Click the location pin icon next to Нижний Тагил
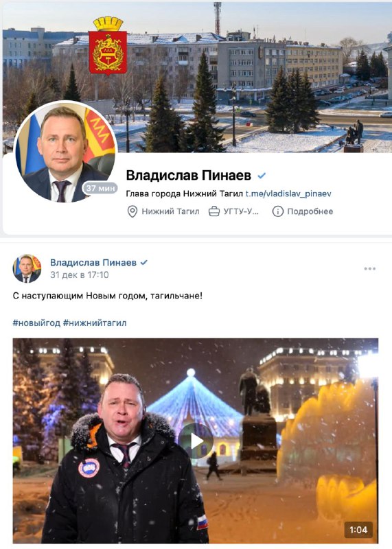 click(132, 211)
